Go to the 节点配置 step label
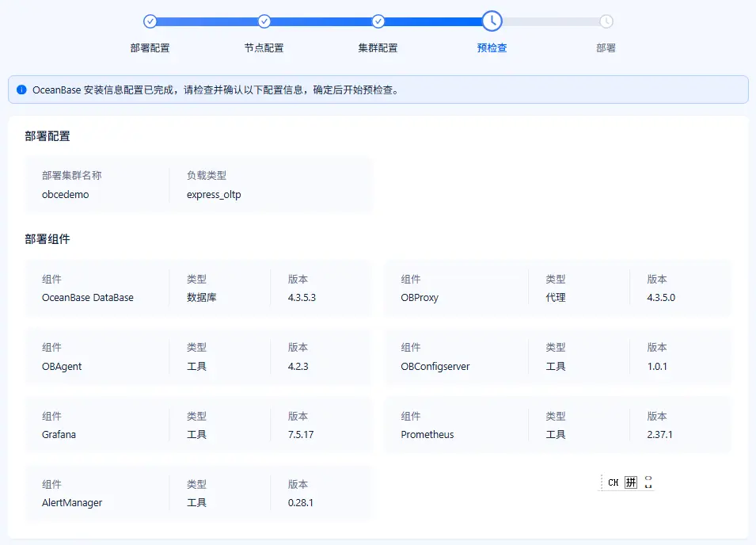 coord(264,48)
